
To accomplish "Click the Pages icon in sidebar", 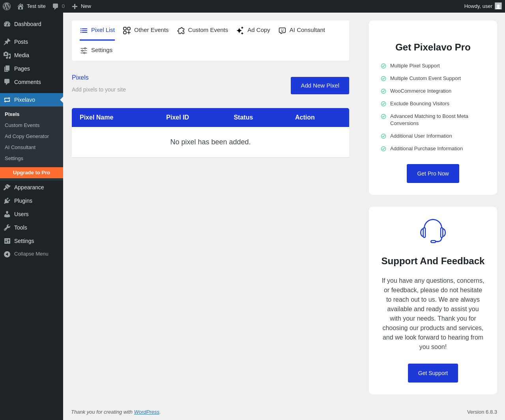I will tap(7, 69).
